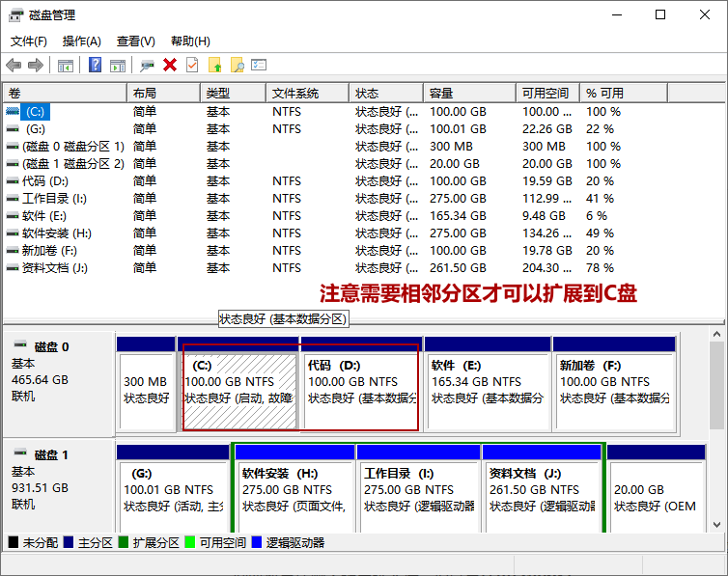The width and height of the screenshot is (728, 576).
Task: Click the drive icon of the (C:) row
Action: coord(13,112)
